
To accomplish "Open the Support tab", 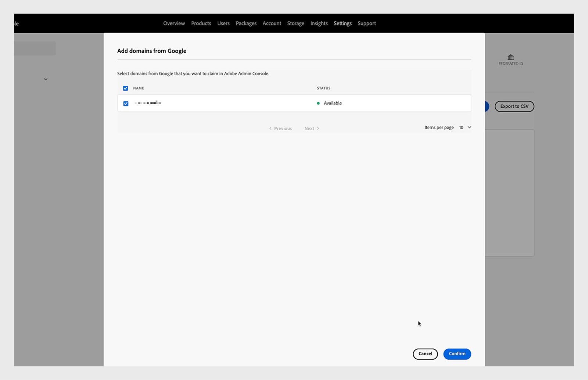I will coord(367,24).
